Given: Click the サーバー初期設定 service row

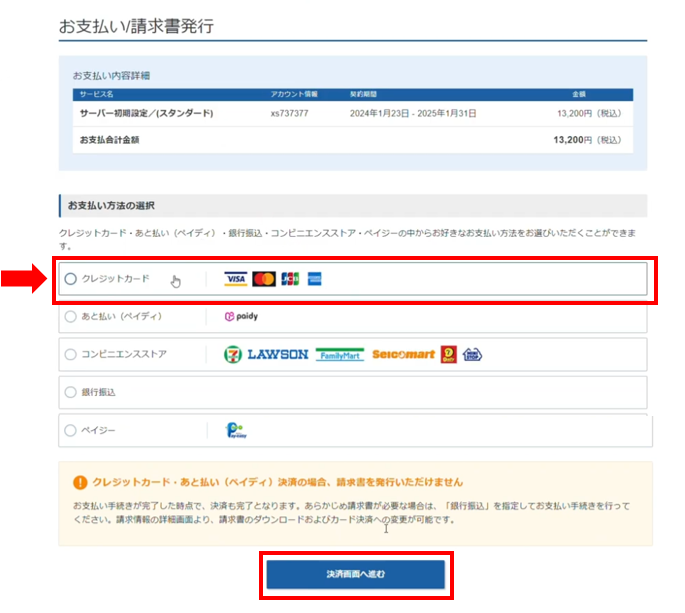Looking at the screenshot, I should click(x=146, y=113).
